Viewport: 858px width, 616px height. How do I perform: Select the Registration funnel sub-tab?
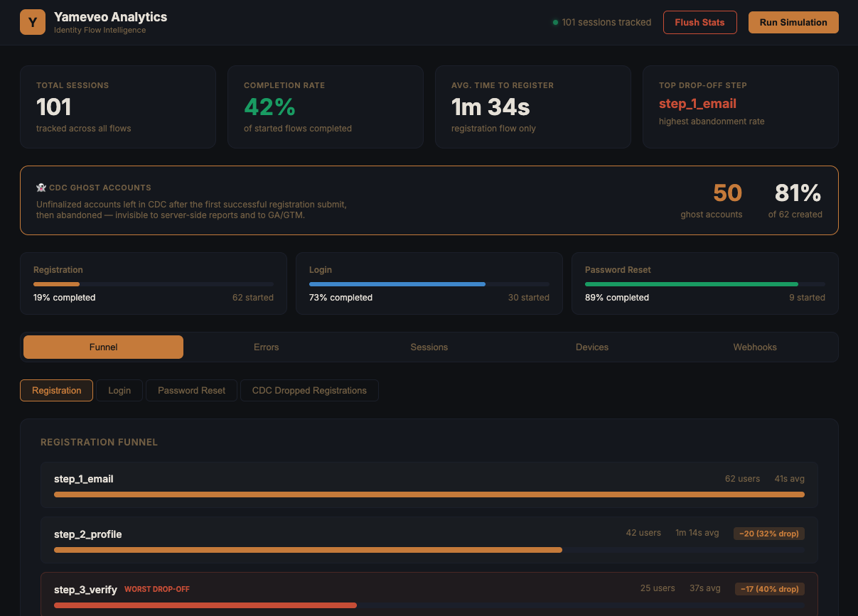(57, 391)
